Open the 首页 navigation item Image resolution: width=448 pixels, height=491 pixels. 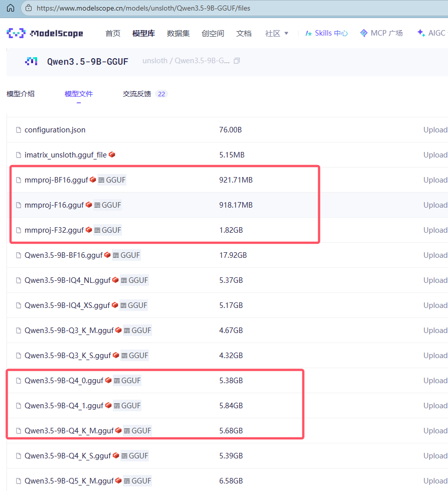tap(113, 33)
